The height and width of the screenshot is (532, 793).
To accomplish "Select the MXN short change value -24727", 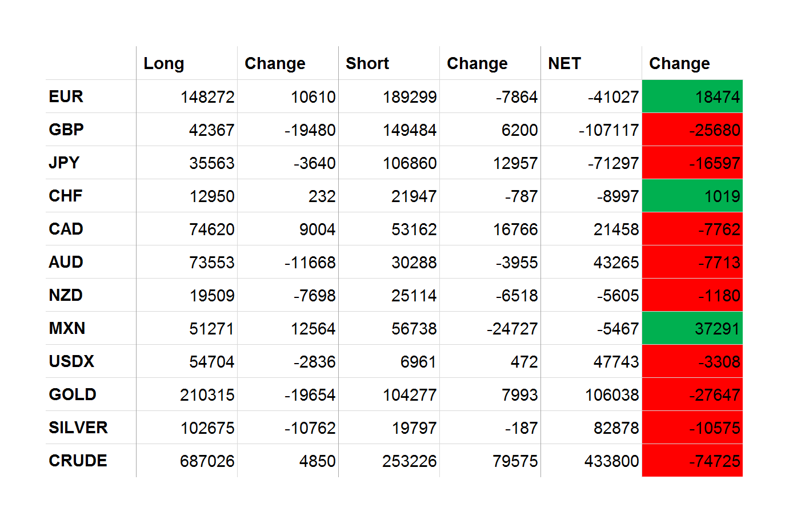I will tap(512, 329).
